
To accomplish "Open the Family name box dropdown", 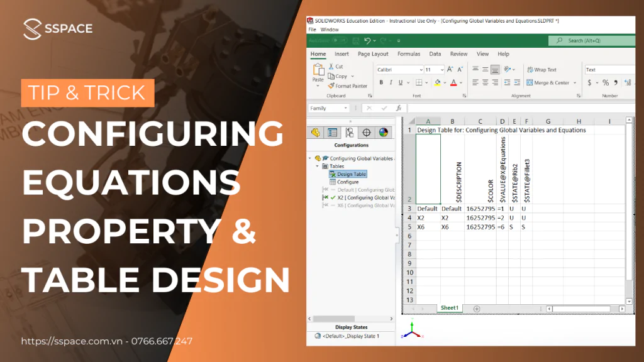I will (x=345, y=108).
